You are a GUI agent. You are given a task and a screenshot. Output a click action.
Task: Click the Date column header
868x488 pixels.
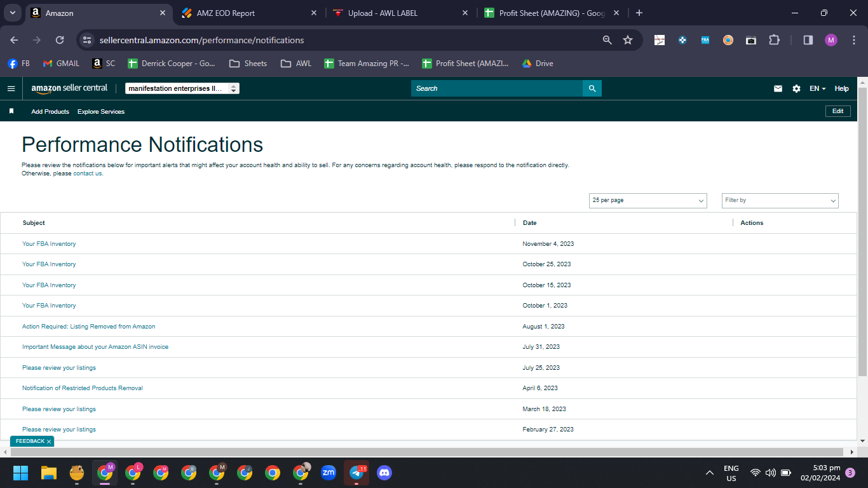coord(529,223)
